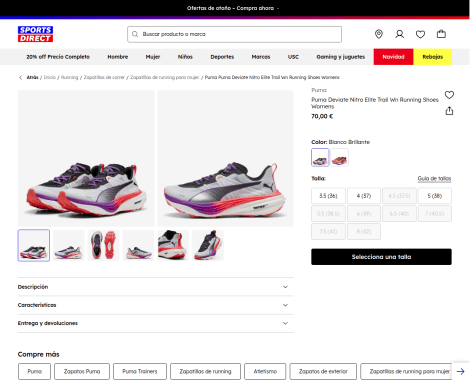Screen dimensions: 475x380
Task: Choose size 5.5 (38.5)
Action: [328, 214]
